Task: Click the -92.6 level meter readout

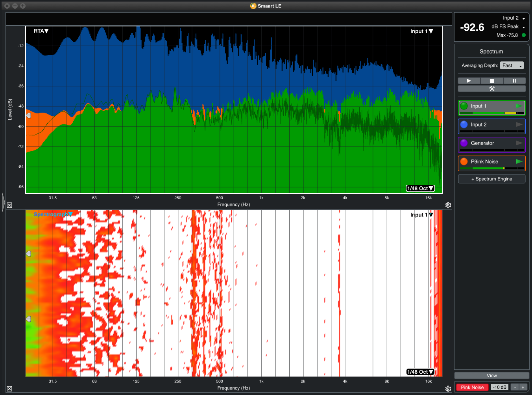Action: point(472,28)
